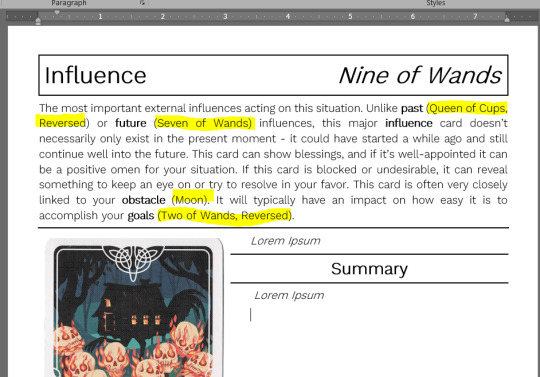
Task: Open the Paragraph settings dialog launcher
Action: click(142, 3)
